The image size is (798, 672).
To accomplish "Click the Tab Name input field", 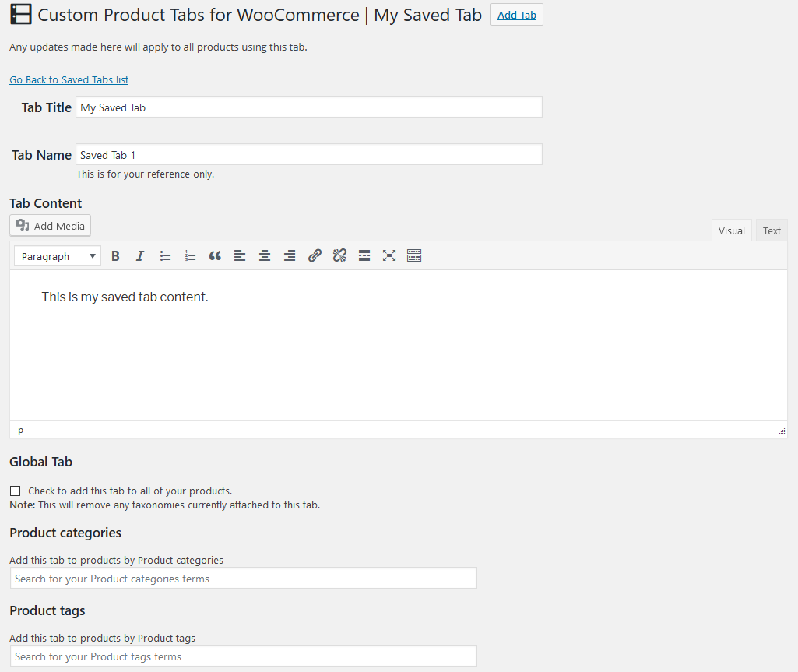I will [309, 154].
